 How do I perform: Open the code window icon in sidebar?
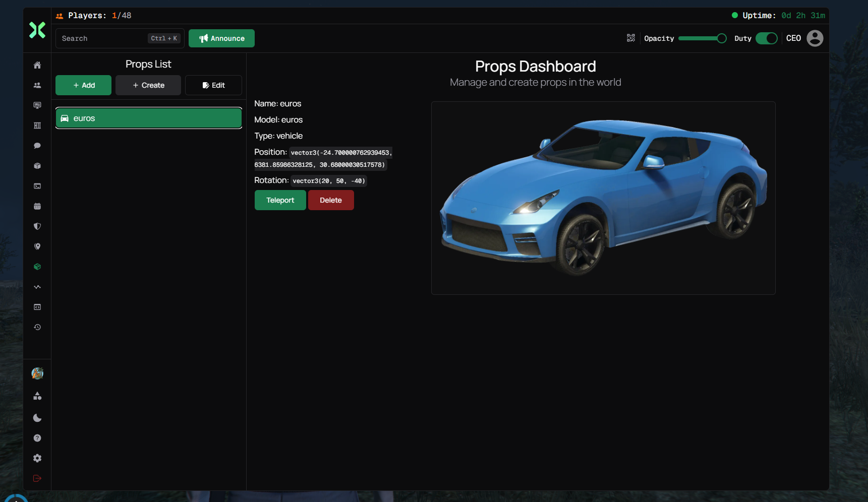pos(37,307)
